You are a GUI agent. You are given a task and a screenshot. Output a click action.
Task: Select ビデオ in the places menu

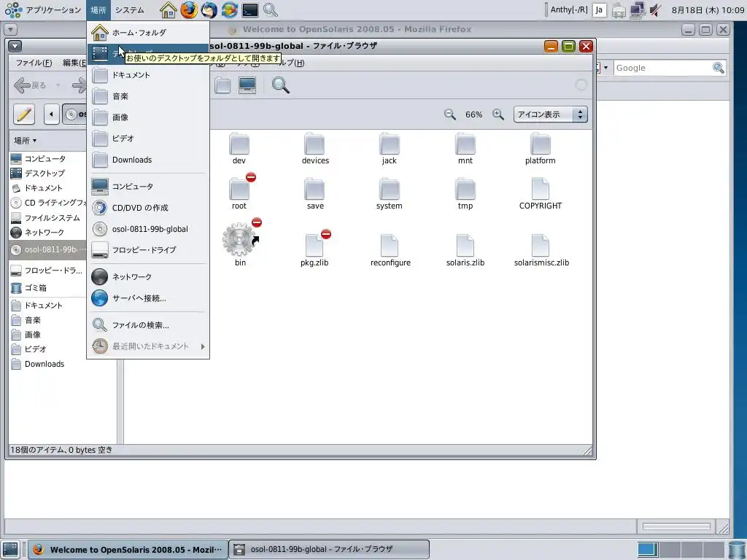click(x=148, y=138)
